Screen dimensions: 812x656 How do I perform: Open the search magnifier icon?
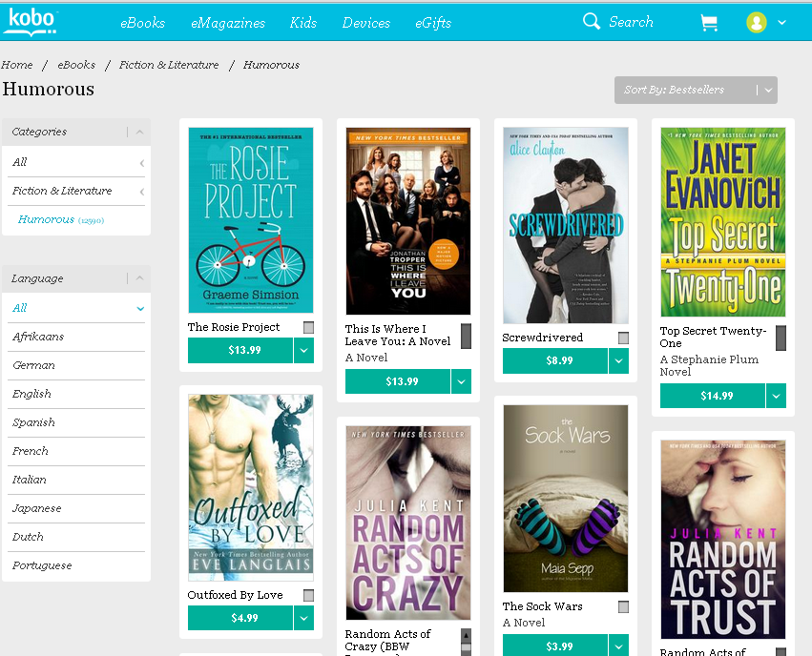(591, 22)
